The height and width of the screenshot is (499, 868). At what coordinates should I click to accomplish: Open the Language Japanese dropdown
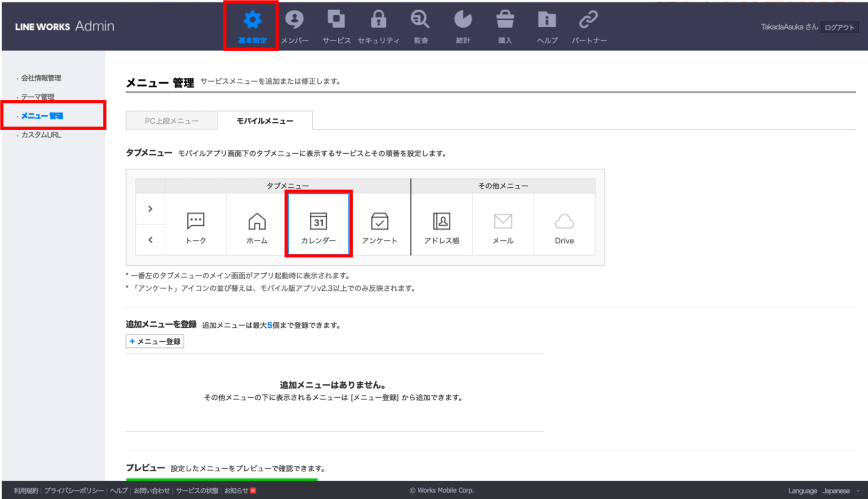840,491
